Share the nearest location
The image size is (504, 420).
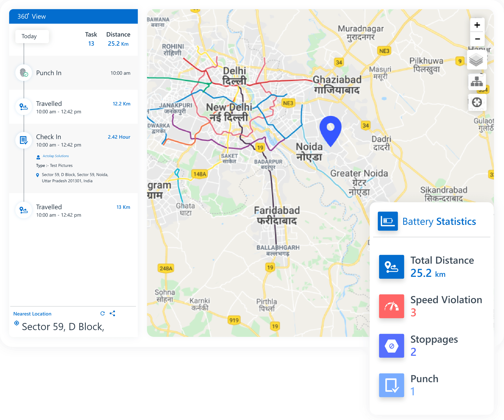pos(112,313)
